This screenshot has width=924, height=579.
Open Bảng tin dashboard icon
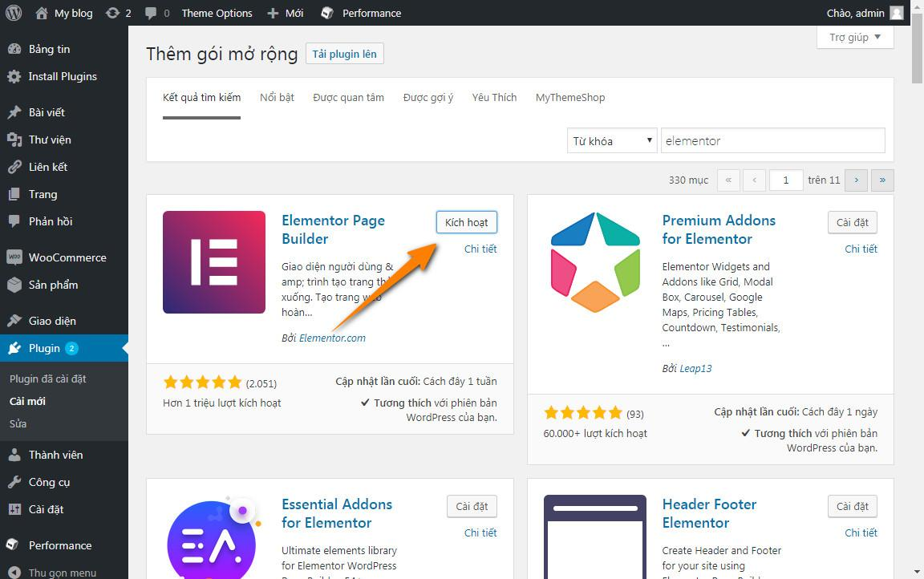pyautogui.click(x=14, y=49)
